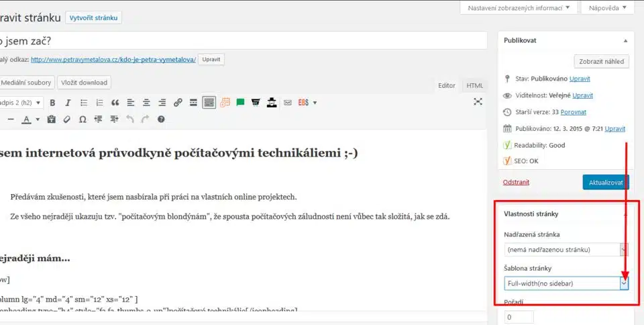Click paragraph starting with Předávám zkušenosti

pos(154,197)
